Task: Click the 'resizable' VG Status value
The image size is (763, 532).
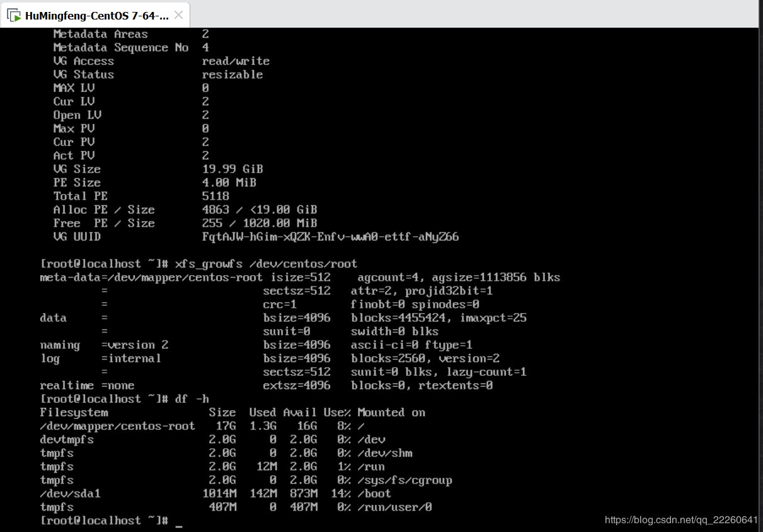Action: pyautogui.click(x=232, y=75)
